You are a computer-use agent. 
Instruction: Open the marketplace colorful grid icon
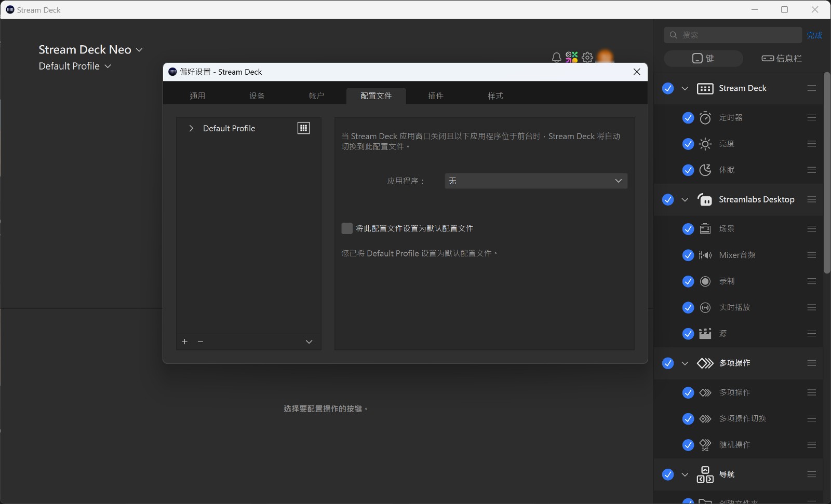click(x=572, y=57)
